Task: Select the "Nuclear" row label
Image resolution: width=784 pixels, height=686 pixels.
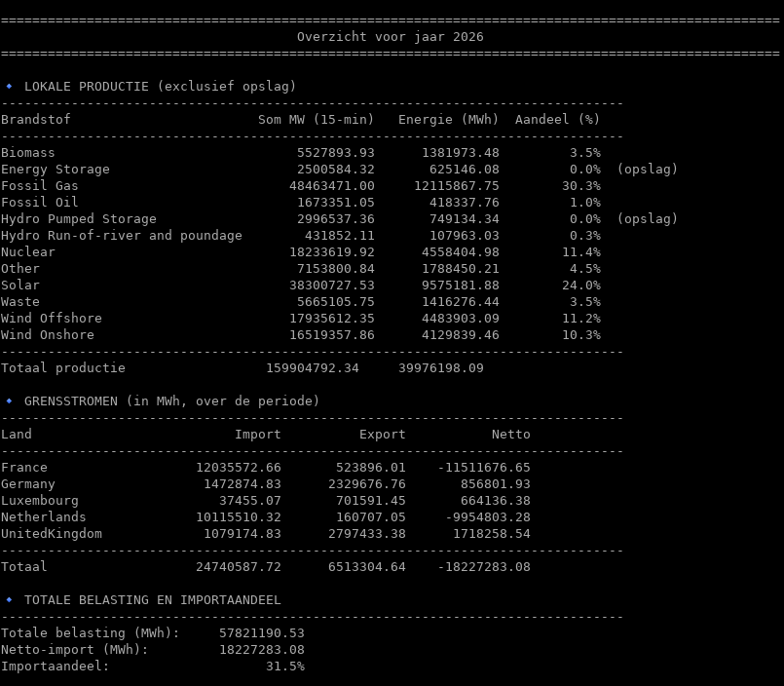Action: click(28, 251)
